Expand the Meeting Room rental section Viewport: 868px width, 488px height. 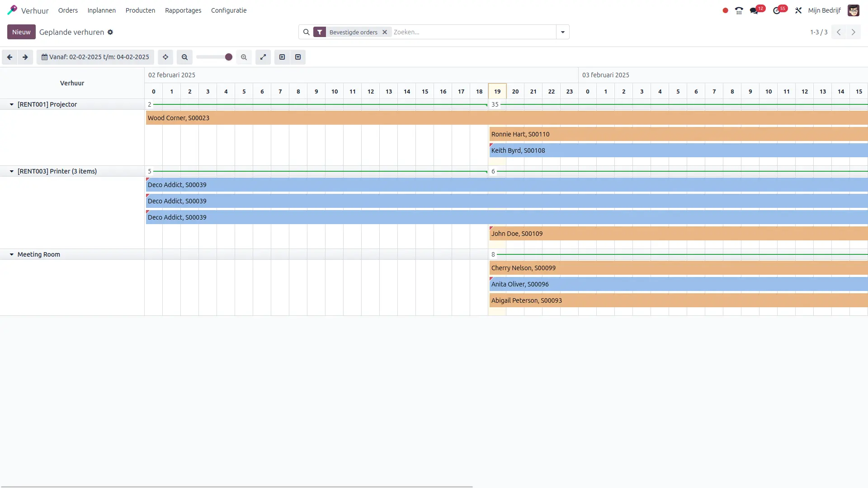[x=11, y=254]
